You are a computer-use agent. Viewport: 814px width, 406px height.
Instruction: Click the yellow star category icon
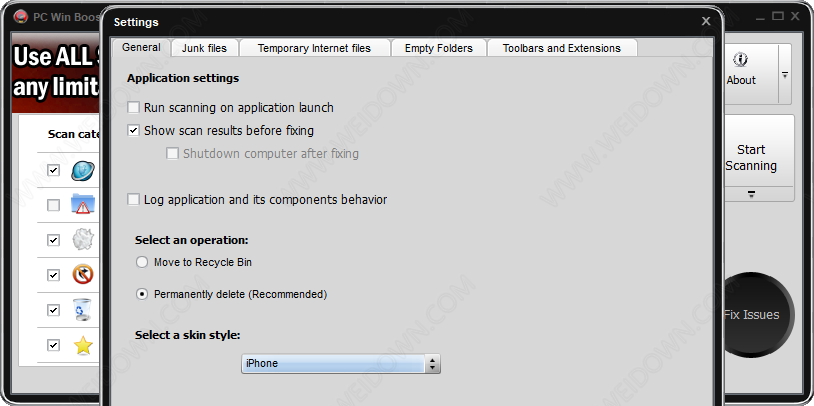[83, 345]
